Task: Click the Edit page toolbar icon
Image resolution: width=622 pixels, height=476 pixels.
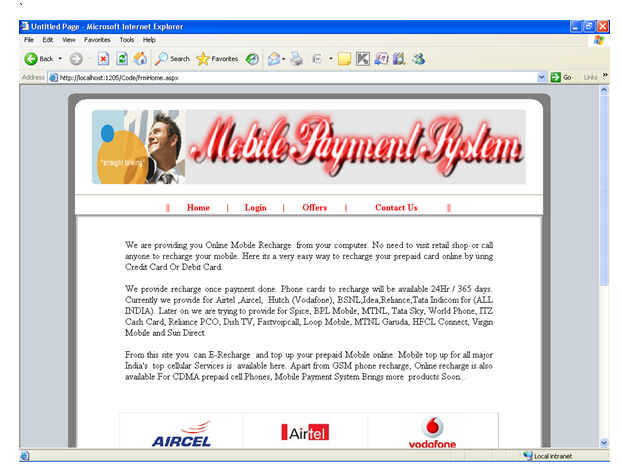Action: tap(317, 59)
